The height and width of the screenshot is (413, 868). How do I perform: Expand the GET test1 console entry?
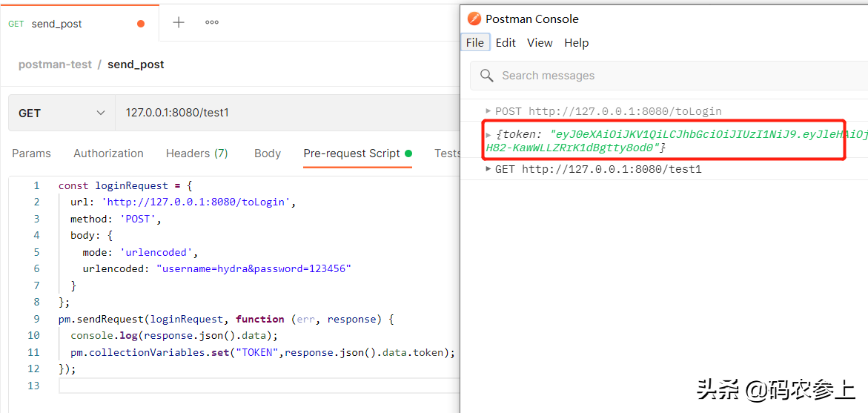[488, 168]
